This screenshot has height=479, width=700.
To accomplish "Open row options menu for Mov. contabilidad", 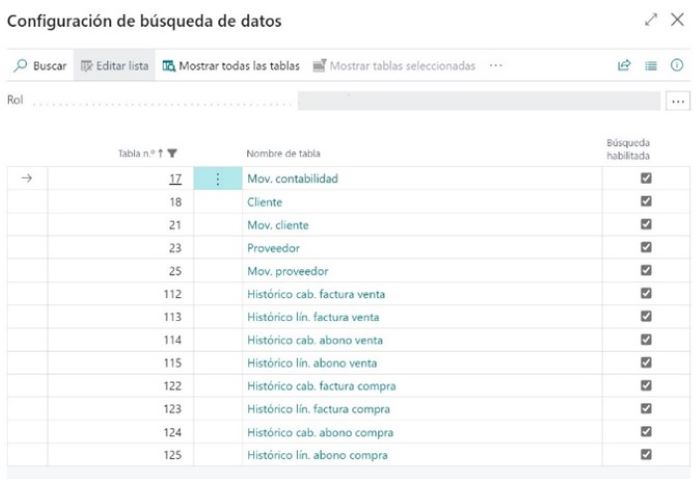I will tap(218, 178).
